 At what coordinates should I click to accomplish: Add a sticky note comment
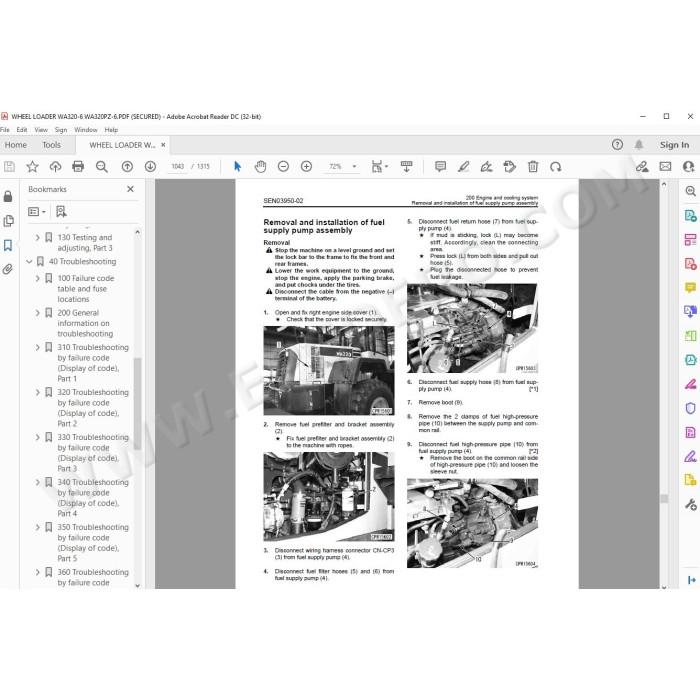pyautogui.click(x=440, y=167)
